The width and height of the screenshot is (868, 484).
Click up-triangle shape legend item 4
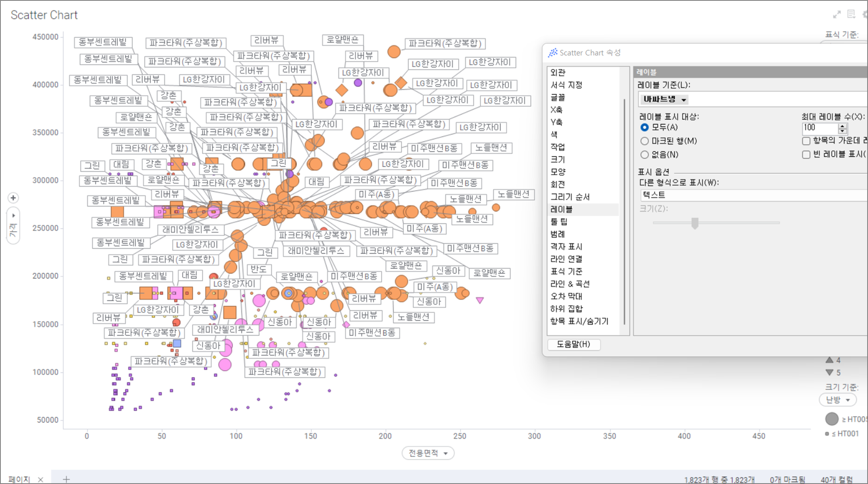pyautogui.click(x=829, y=360)
